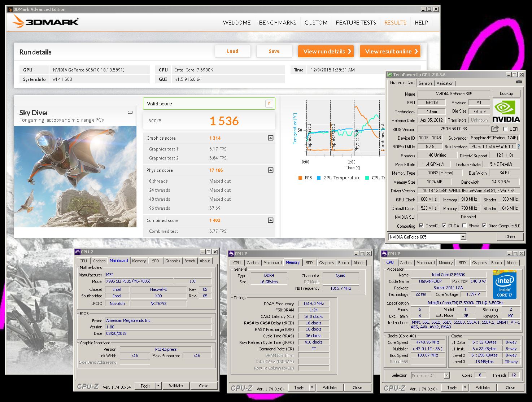Toggle the OpenCL checkbox in GPU-Z
The image size is (532, 402).
tap(421, 226)
